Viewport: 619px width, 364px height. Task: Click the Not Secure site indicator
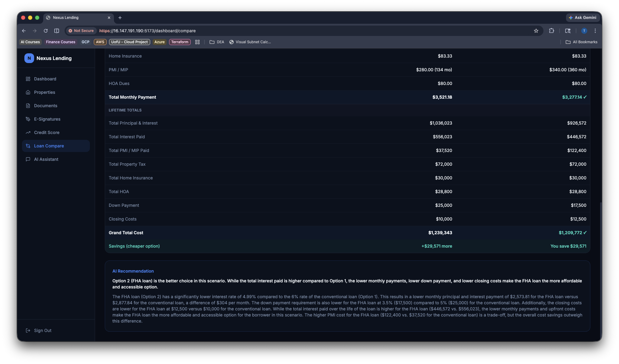(x=81, y=31)
